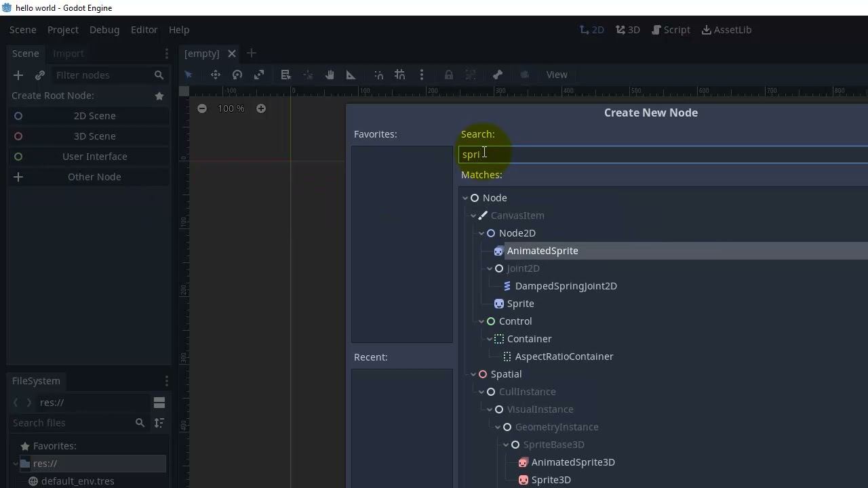Select the Pan Mode hand tool
The width and height of the screenshot is (868, 488).
click(330, 75)
